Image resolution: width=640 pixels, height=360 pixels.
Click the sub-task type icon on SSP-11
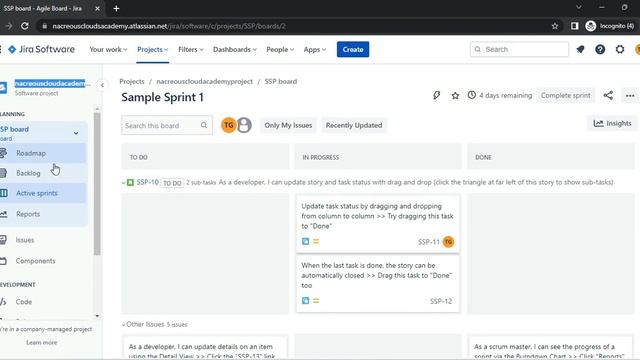(305, 242)
